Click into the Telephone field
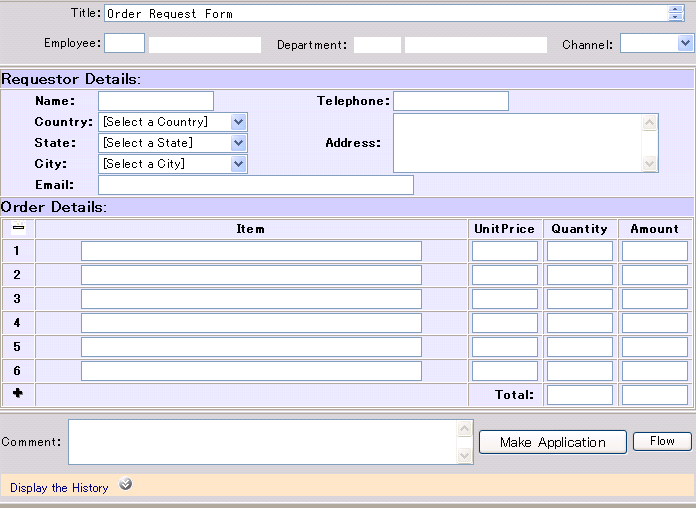The width and height of the screenshot is (696, 508). (451, 101)
